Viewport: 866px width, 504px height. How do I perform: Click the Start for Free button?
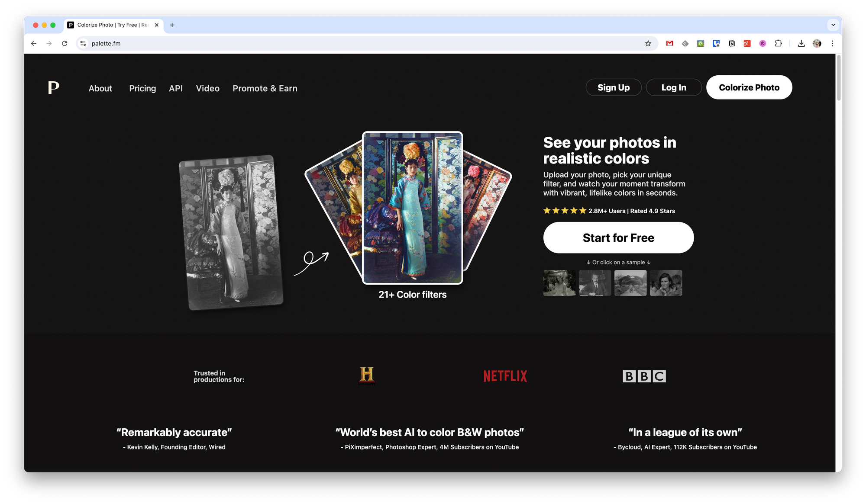click(618, 238)
